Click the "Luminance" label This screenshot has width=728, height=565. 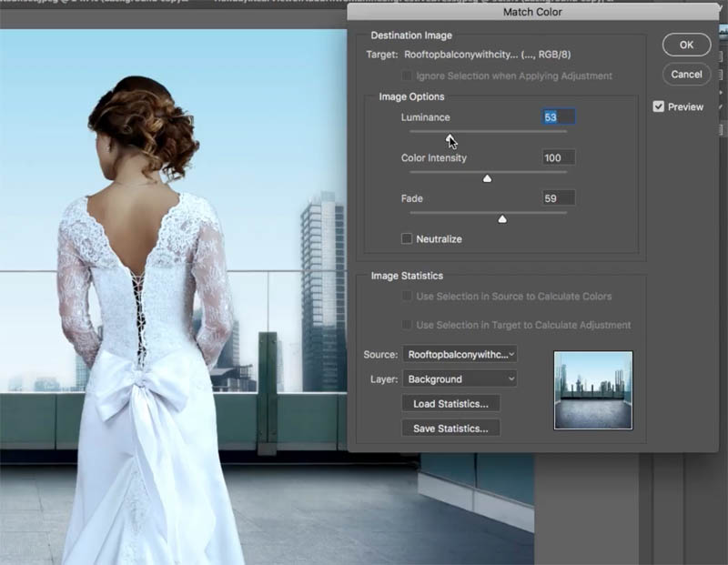(426, 117)
